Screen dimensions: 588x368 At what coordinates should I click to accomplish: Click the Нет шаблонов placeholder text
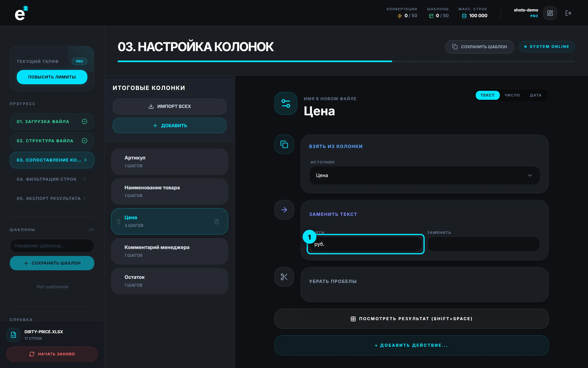(x=52, y=287)
